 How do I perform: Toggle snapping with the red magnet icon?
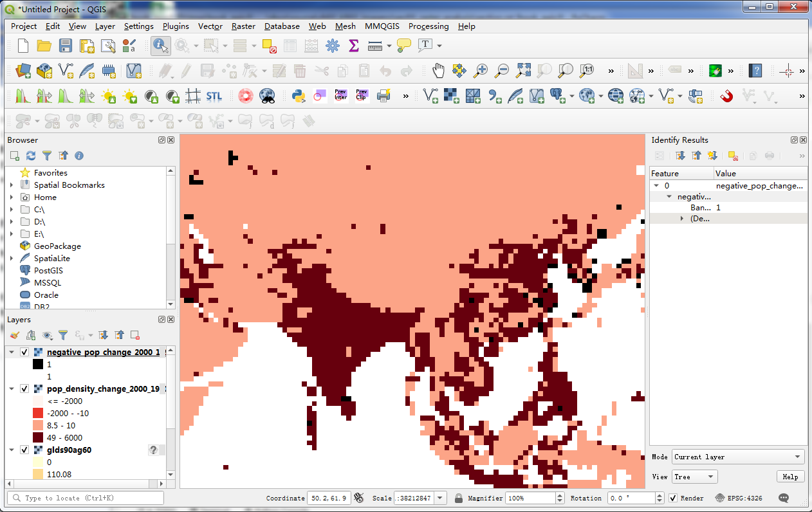click(x=726, y=96)
